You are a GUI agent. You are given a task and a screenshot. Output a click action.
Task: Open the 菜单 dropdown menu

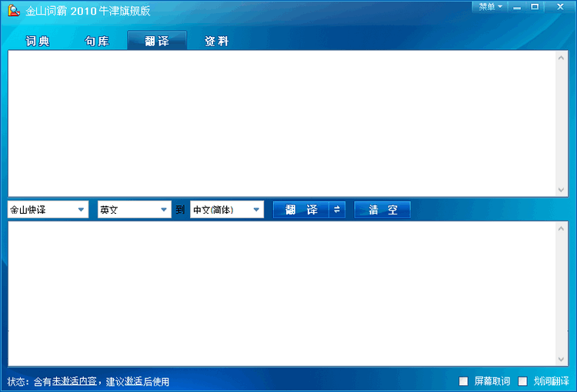[490, 7]
